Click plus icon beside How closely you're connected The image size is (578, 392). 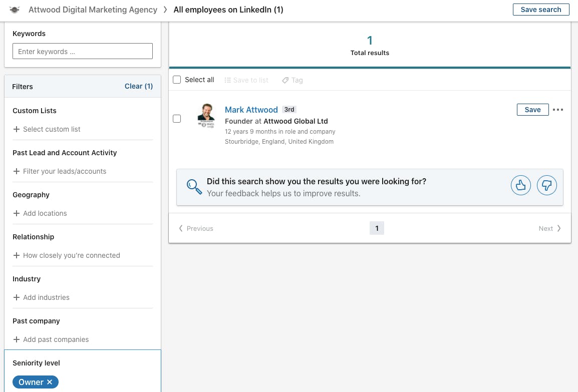coord(16,255)
